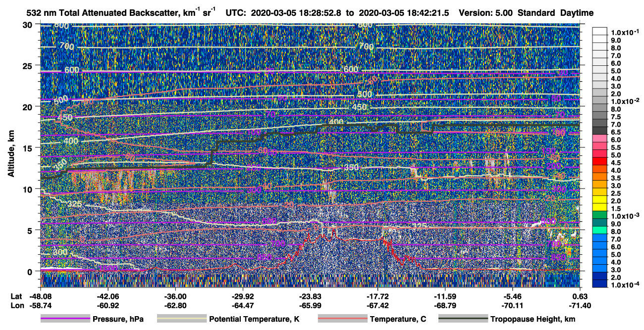Screen dimensions: 644x330
Task: Select the magenta Pressure legend line sample
Action: (x=65, y=319)
